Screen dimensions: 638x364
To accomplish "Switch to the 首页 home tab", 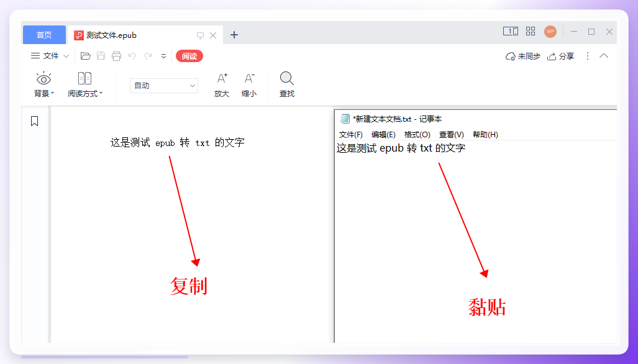I will [x=44, y=35].
